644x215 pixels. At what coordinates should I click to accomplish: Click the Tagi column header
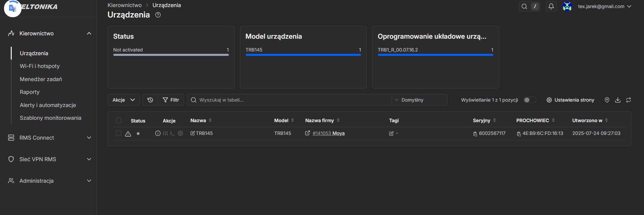pyautogui.click(x=394, y=120)
